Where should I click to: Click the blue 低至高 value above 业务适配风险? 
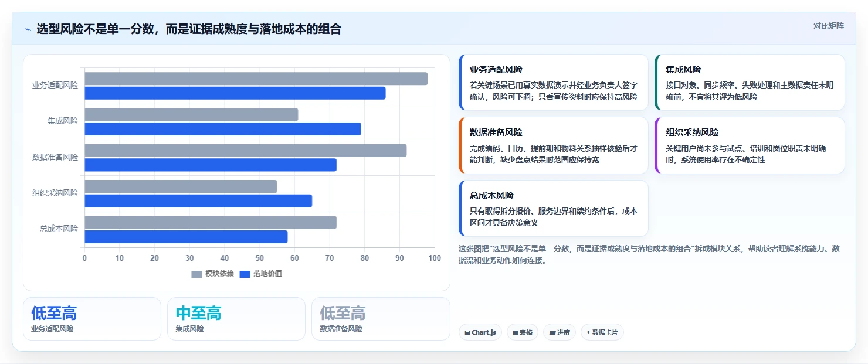[54, 313]
